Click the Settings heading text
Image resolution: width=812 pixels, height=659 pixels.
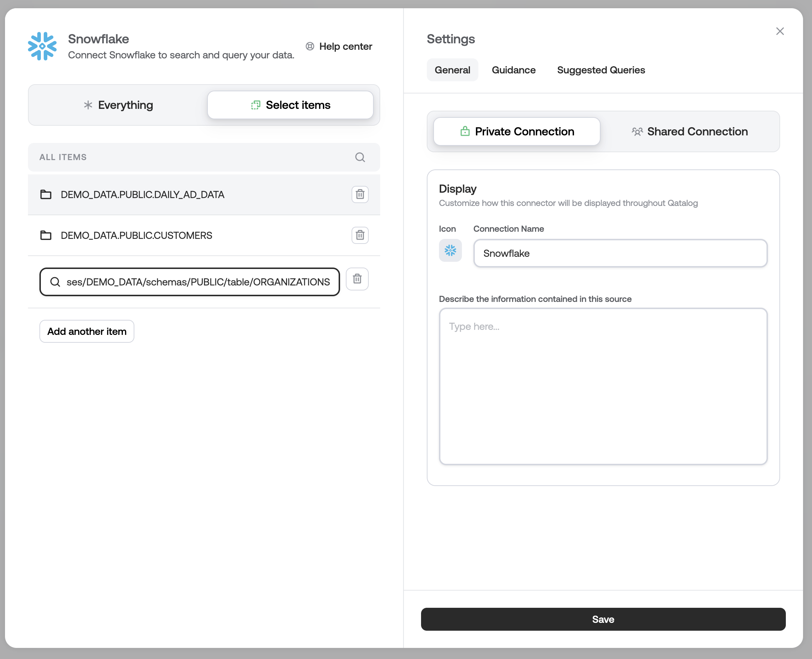451,39
